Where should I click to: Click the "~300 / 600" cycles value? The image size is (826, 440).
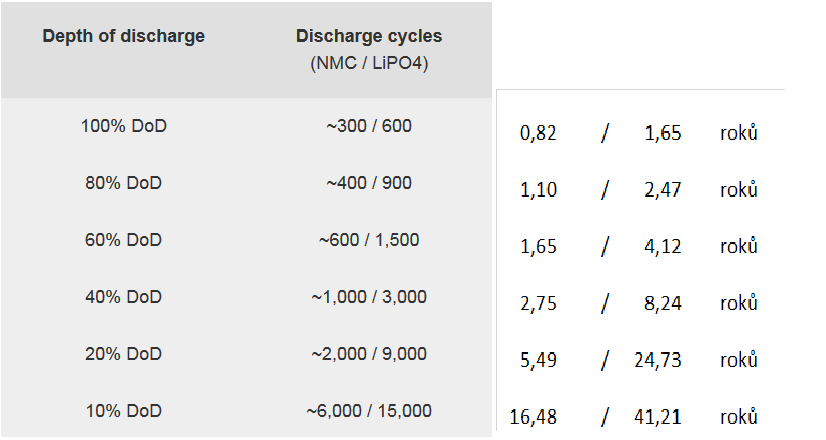tap(368, 127)
